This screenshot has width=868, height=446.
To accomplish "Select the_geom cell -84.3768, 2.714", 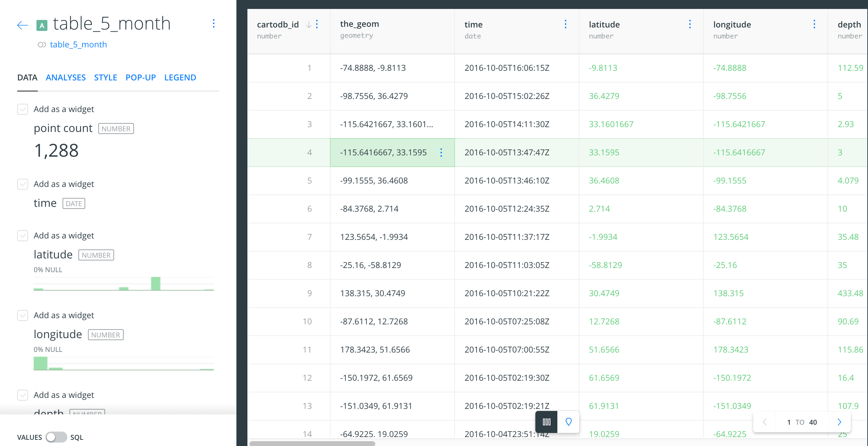I will click(x=392, y=209).
